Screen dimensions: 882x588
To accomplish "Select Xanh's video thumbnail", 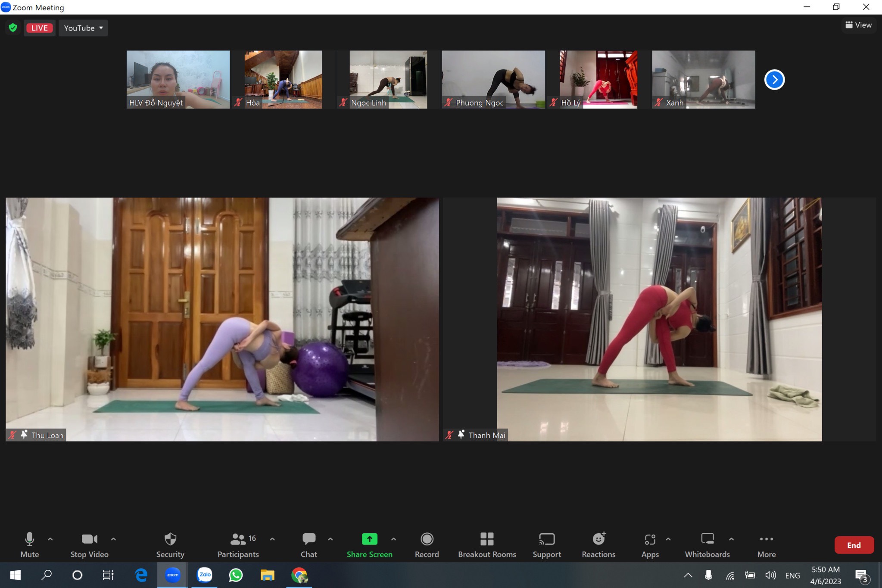I will tap(704, 80).
